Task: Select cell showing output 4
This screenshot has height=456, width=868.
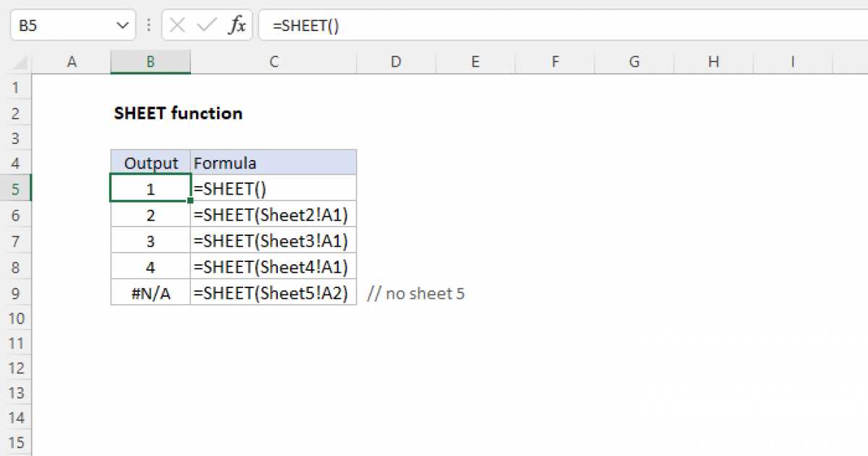Action: (150, 266)
